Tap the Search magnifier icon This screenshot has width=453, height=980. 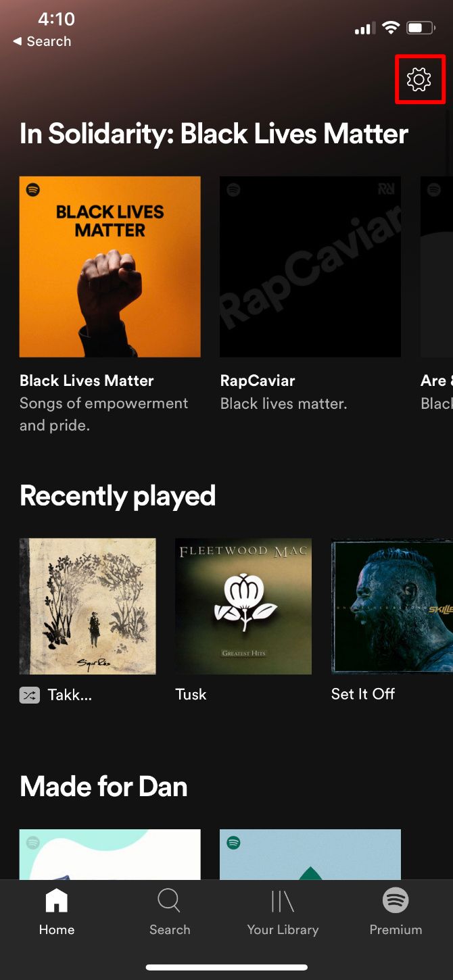(169, 901)
